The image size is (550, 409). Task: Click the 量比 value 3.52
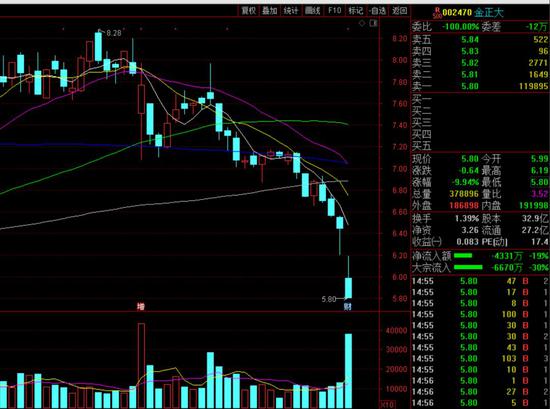pyautogui.click(x=539, y=194)
